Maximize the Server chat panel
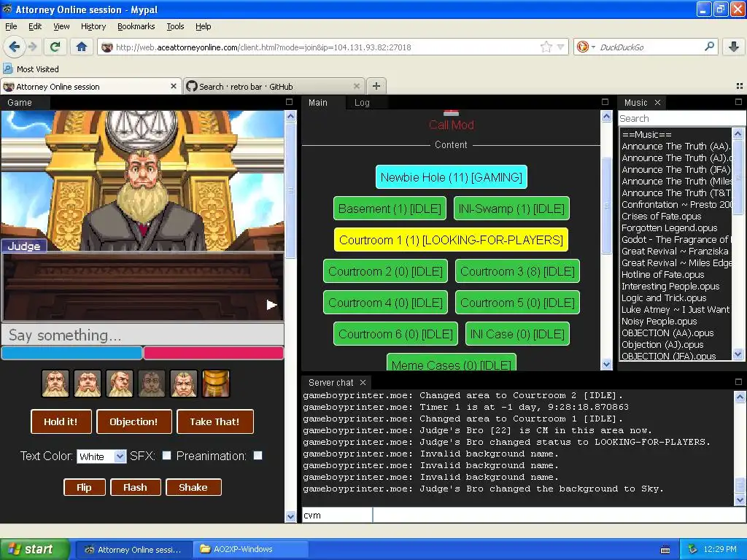This screenshot has width=747, height=560. (x=738, y=382)
